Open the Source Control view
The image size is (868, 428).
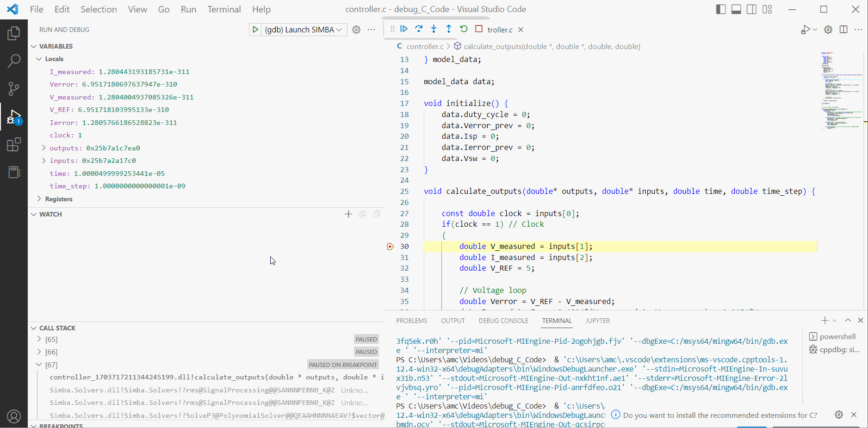[14, 88]
